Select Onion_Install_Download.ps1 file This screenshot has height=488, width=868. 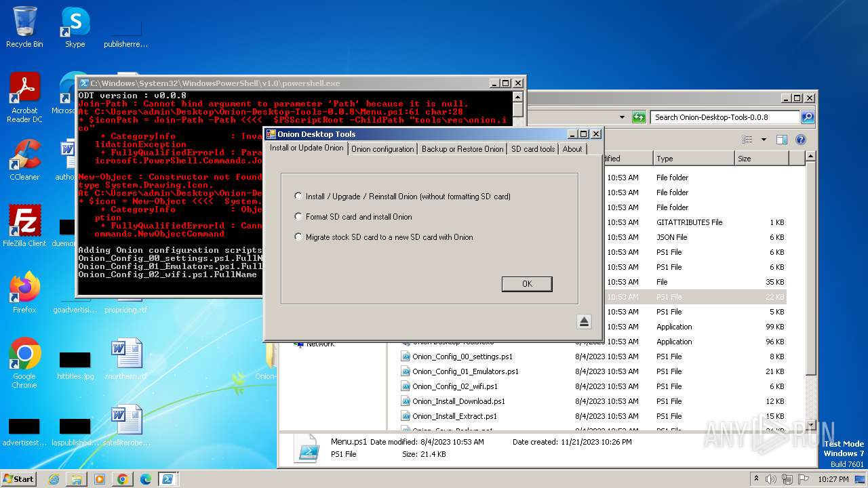click(458, 401)
